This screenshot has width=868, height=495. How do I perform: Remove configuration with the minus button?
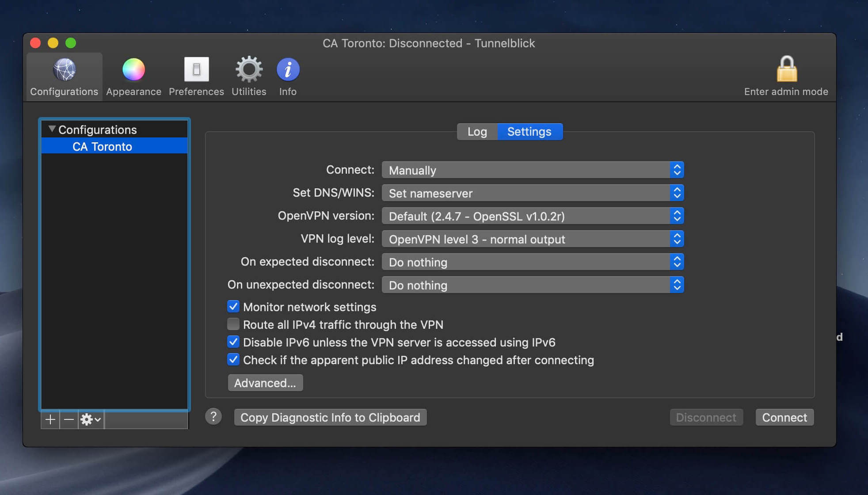pos(69,419)
